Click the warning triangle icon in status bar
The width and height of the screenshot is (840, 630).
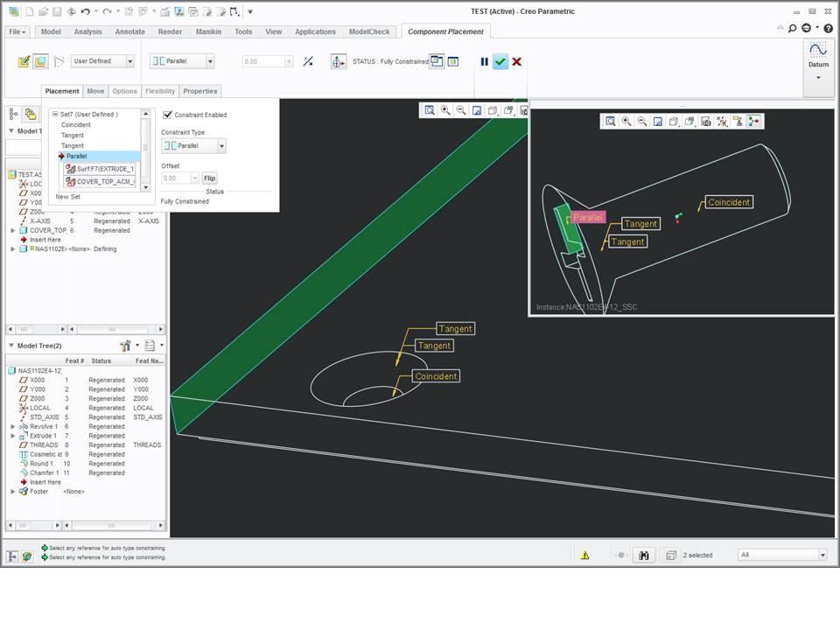click(585, 556)
